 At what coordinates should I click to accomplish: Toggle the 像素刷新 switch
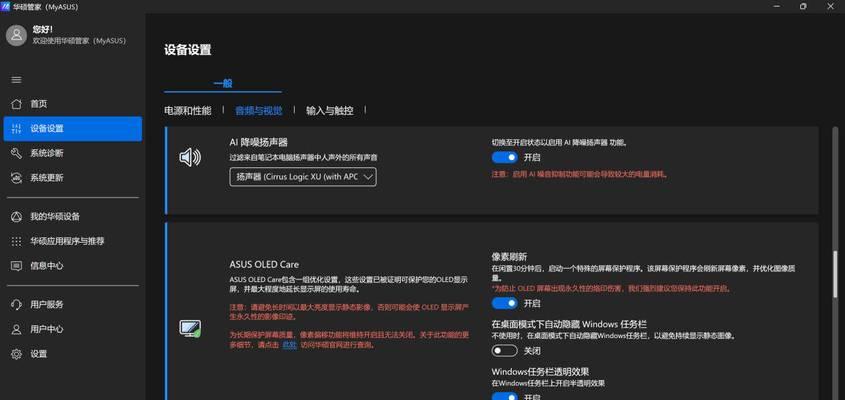(504, 304)
